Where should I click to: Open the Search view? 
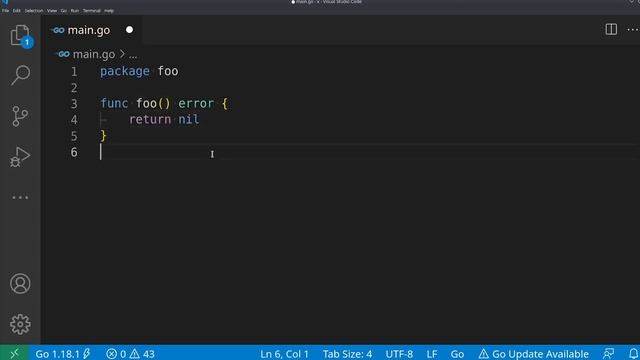(20, 75)
